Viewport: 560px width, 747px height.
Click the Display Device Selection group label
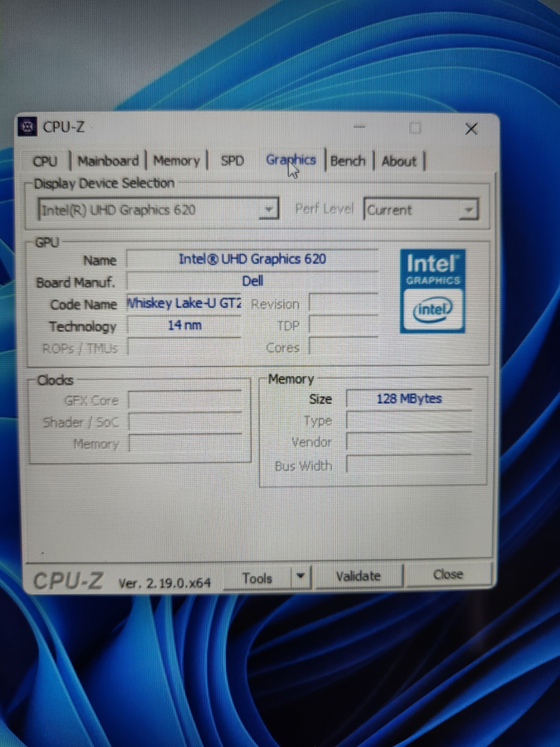coord(105,183)
